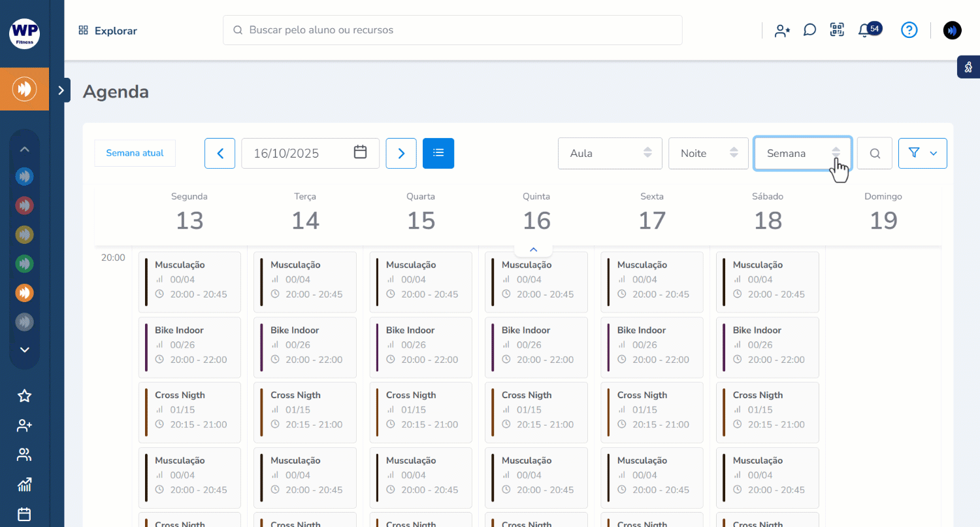Click the 20:00 time label
This screenshot has width=980, height=527.
[x=113, y=258]
